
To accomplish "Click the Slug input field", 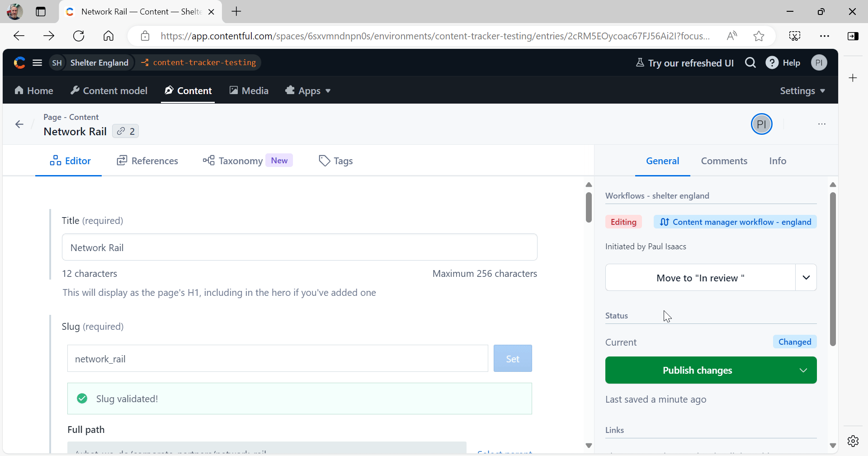I will [x=278, y=358].
